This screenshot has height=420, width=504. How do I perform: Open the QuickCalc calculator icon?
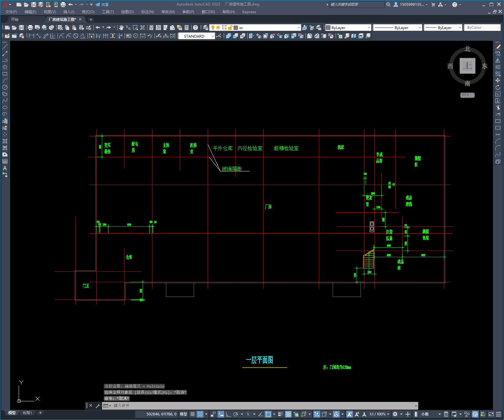[187, 28]
